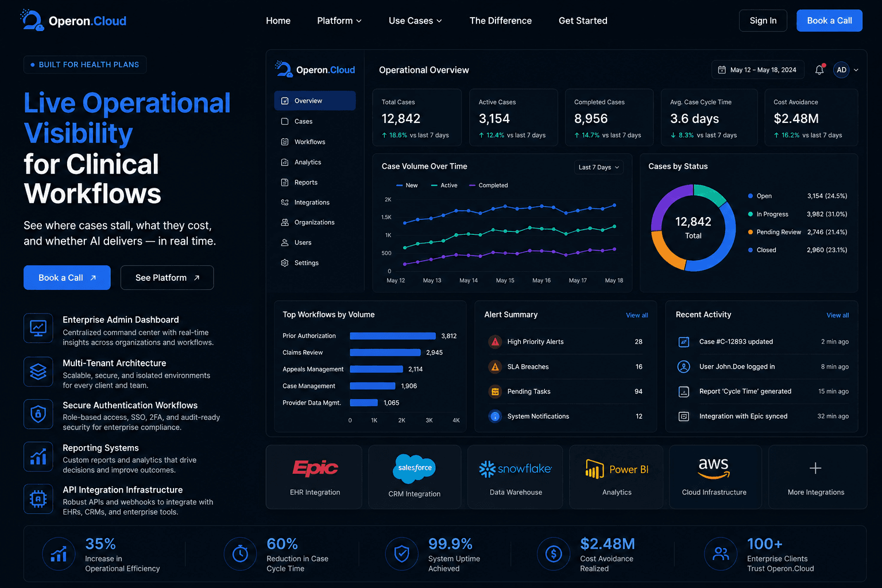Click View all in Alert Summary
882x588 pixels.
(x=637, y=315)
